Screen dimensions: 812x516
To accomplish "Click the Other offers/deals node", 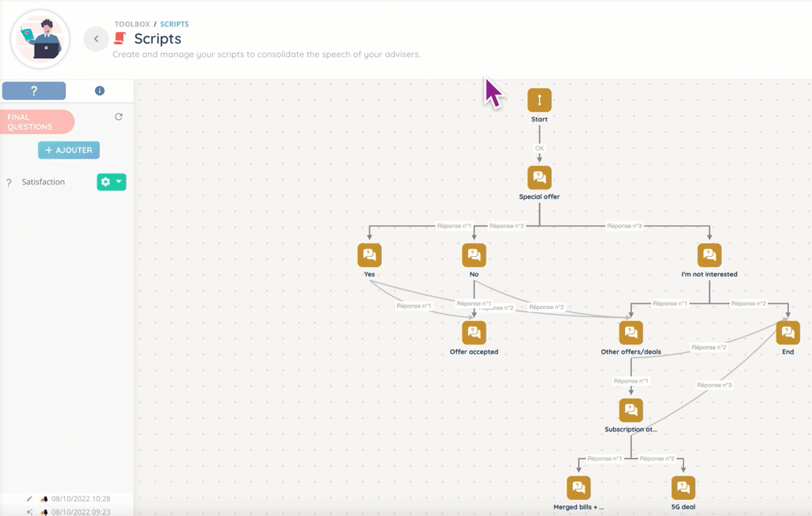I will coord(631,332).
